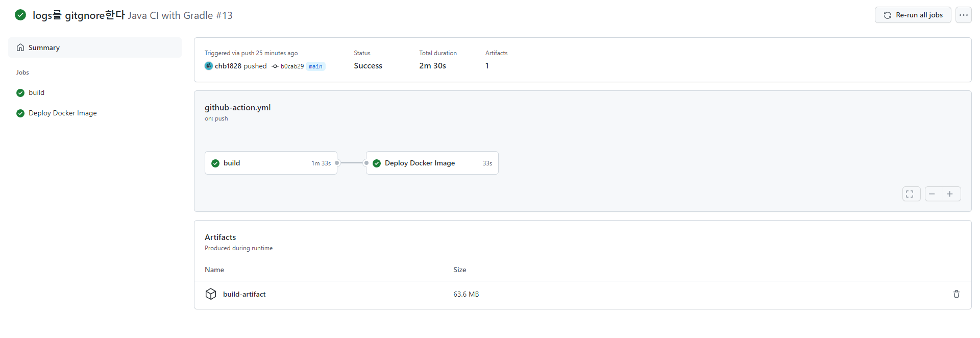Zoom out the workflow graph
Image resolution: width=980 pixels, height=338 pixels.
click(934, 194)
